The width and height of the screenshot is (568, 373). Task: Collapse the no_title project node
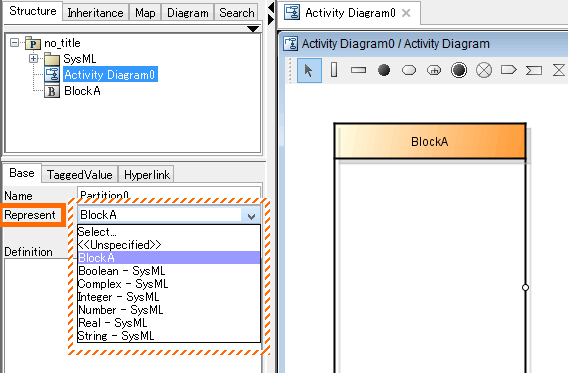pyautogui.click(x=14, y=43)
